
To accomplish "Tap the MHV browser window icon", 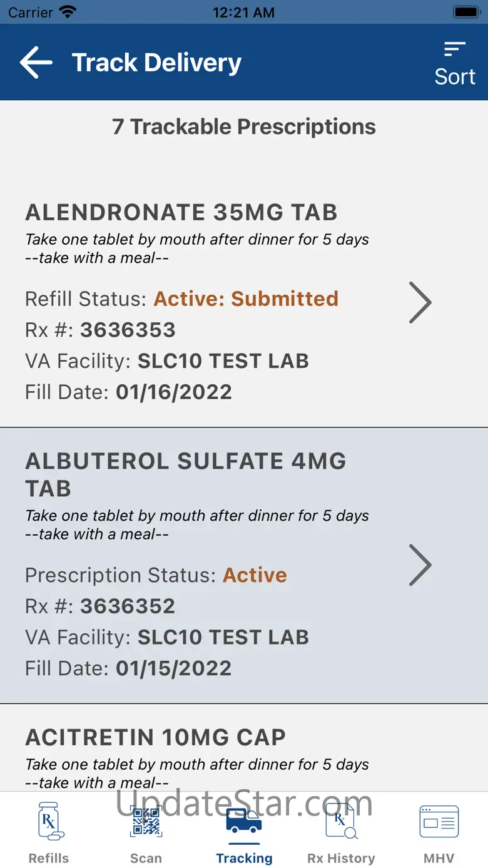I will coord(439,820).
